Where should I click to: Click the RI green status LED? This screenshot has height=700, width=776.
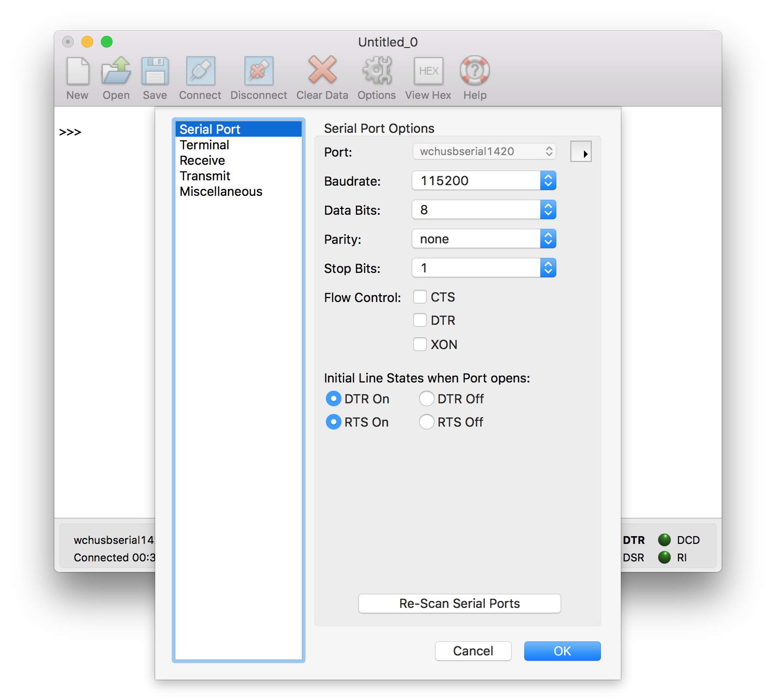pos(664,557)
